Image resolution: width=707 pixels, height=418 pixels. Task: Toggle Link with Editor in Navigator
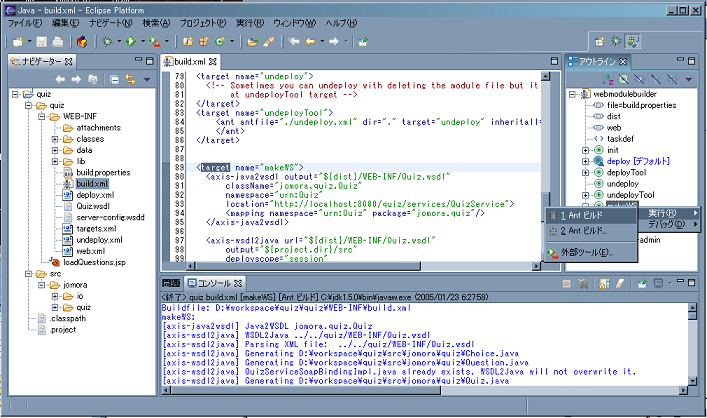(131, 78)
